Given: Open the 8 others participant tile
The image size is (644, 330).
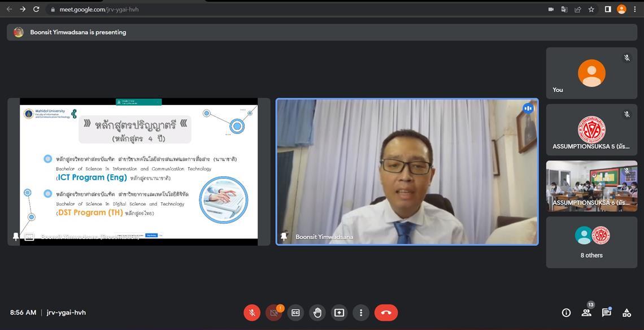Looking at the screenshot, I should [x=591, y=242].
